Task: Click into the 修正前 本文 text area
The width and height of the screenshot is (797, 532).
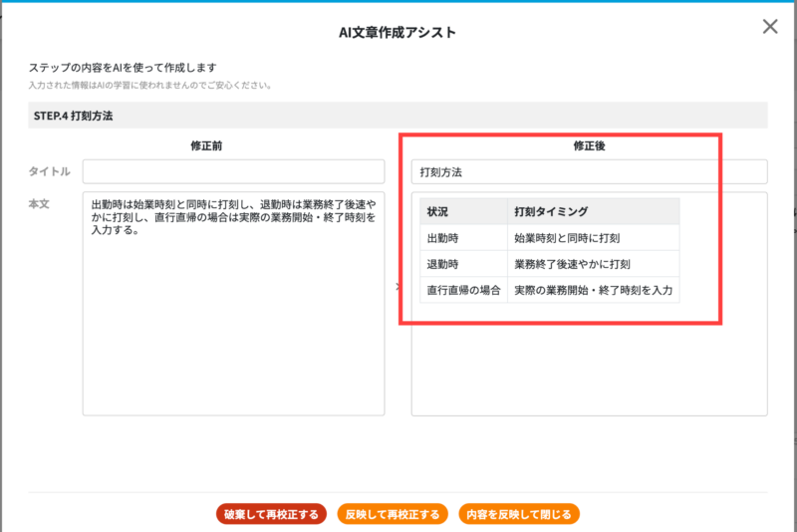Action: click(233, 303)
